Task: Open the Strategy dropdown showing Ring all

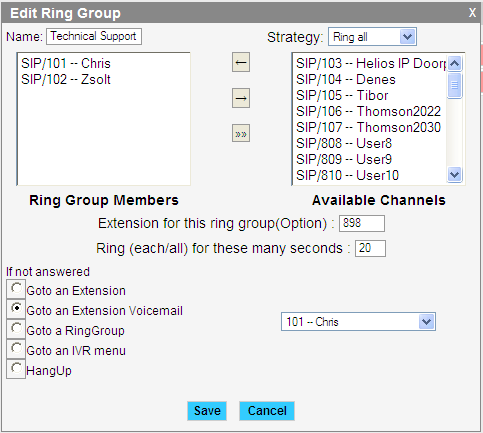Action: (x=372, y=37)
